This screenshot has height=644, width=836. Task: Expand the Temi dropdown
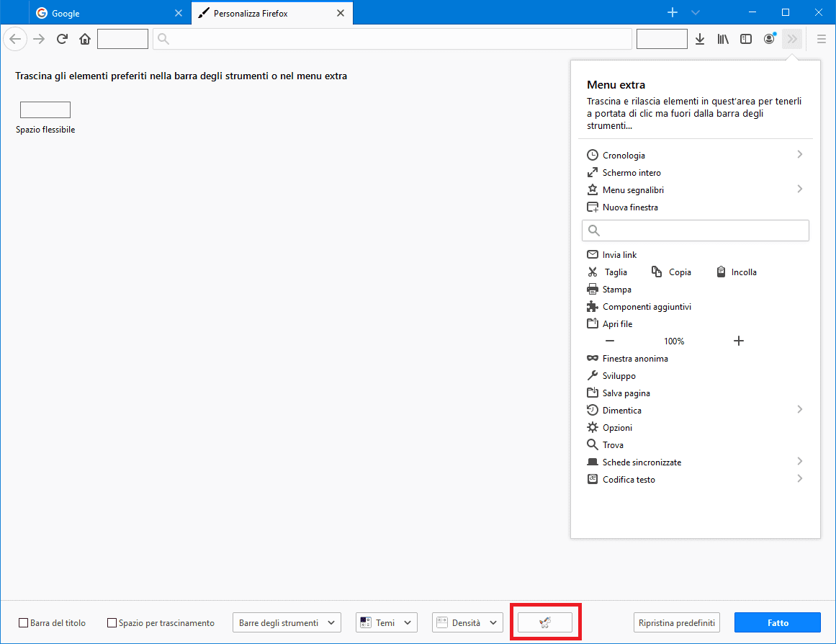[387, 623]
